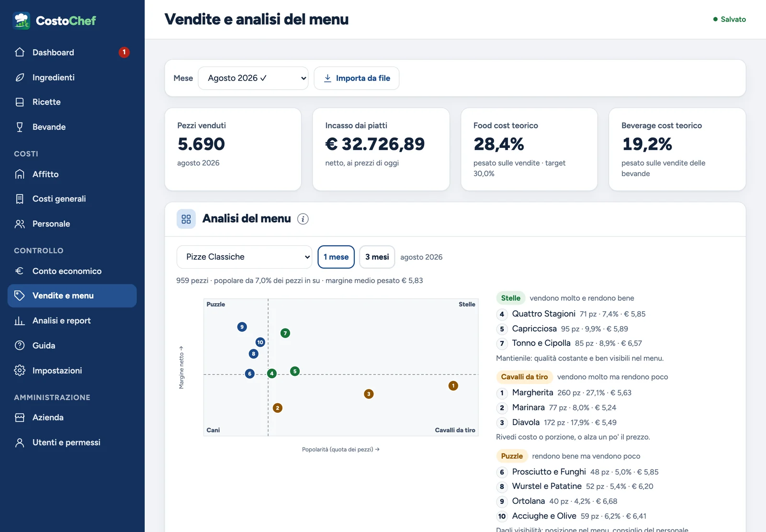
Task: Click the Importa da file button
Action: point(357,78)
